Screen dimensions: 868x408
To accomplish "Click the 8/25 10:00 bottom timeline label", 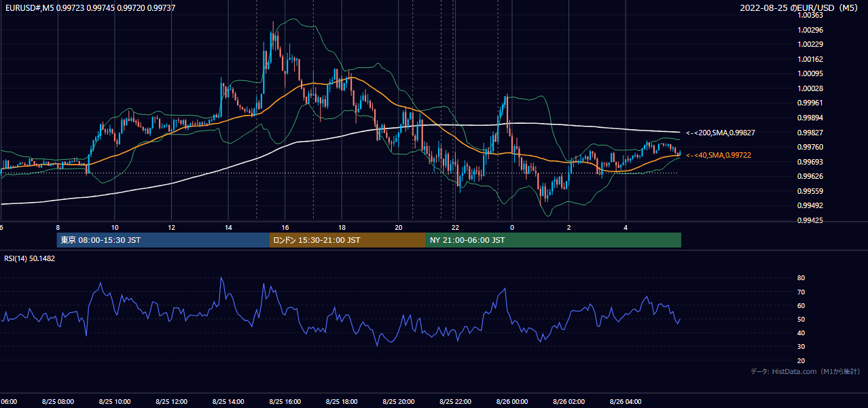I will tap(115, 401).
